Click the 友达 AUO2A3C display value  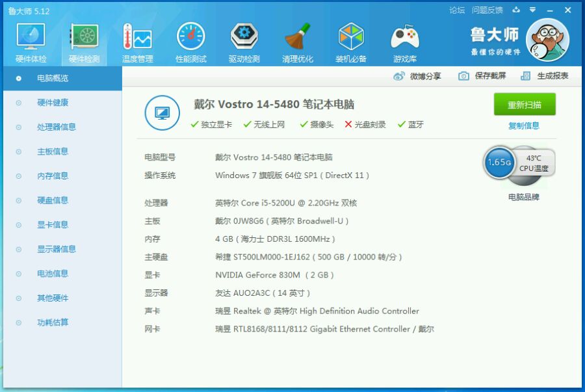263,293
